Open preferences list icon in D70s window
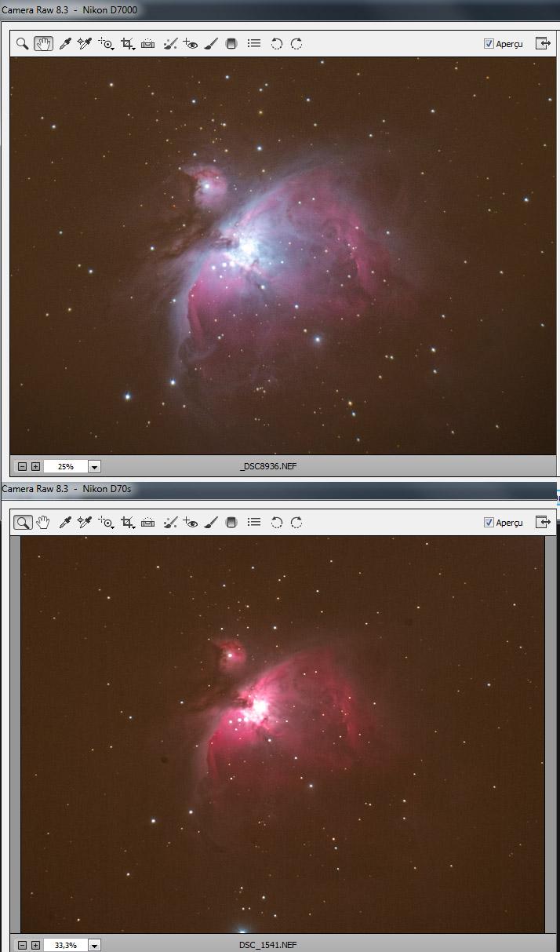Screen dimensions: 560x952 click(253, 522)
